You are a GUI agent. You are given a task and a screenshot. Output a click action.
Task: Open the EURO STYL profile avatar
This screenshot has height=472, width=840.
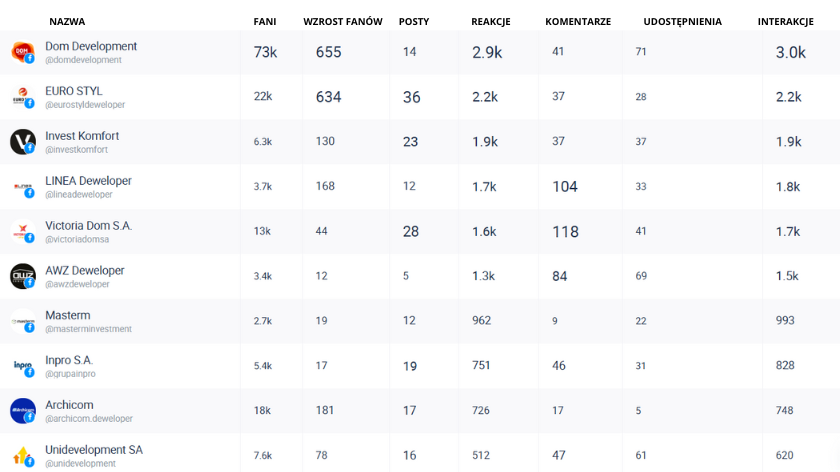point(22,97)
